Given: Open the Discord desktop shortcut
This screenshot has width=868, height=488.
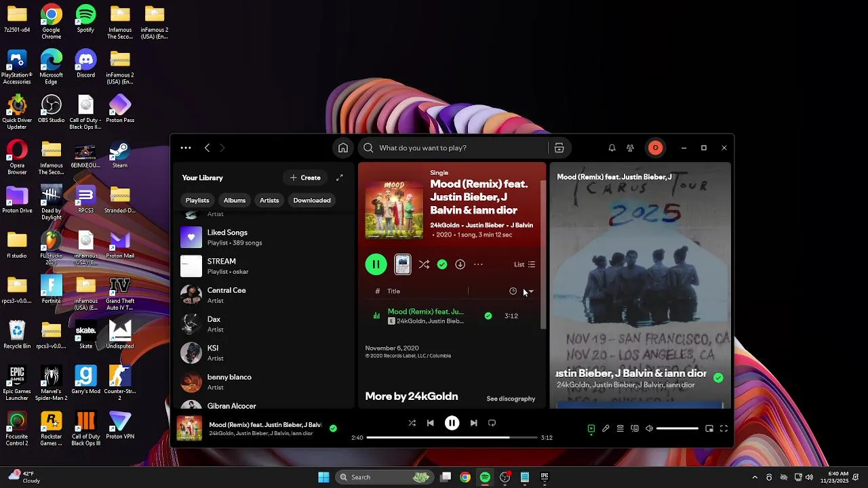Looking at the screenshot, I should click(x=85, y=64).
